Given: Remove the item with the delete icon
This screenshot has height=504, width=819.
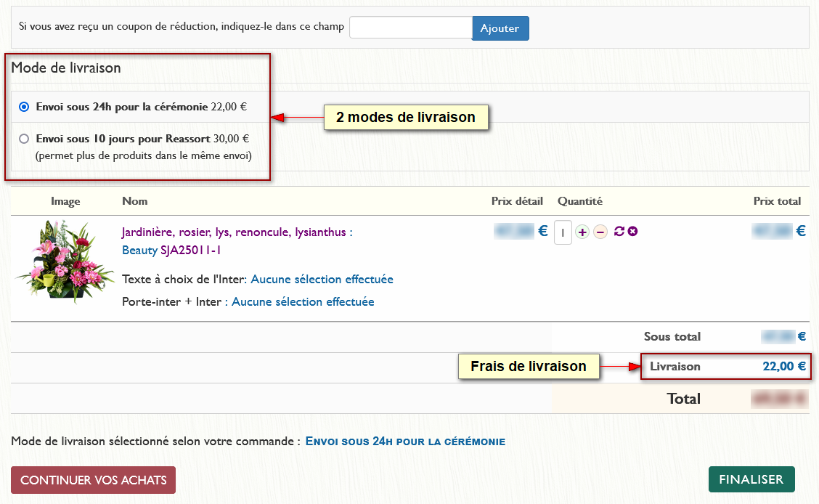Looking at the screenshot, I should [632, 232].
